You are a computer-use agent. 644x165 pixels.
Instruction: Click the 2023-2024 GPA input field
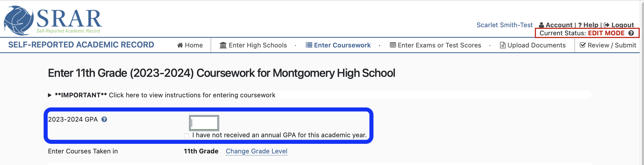204,123
